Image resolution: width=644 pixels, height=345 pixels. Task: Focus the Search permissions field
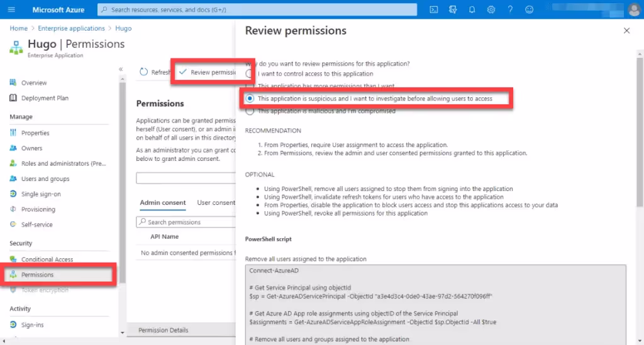[186, 222]
